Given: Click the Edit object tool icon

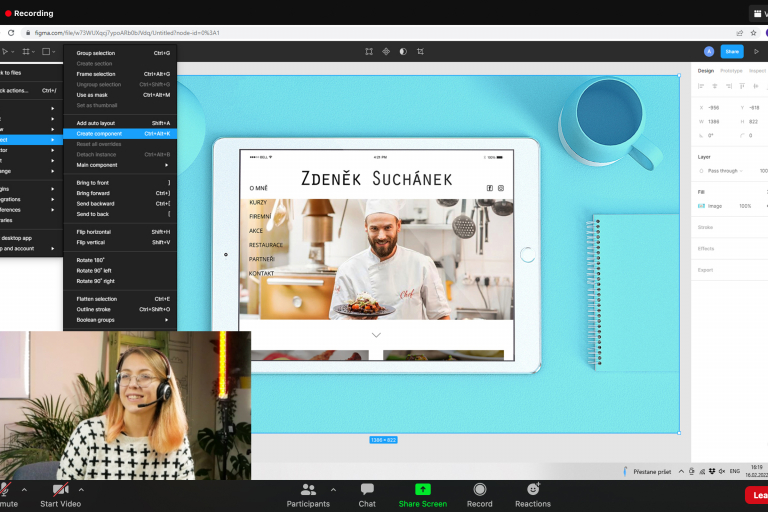Looking at the screenshot, I should coord(369,51).
